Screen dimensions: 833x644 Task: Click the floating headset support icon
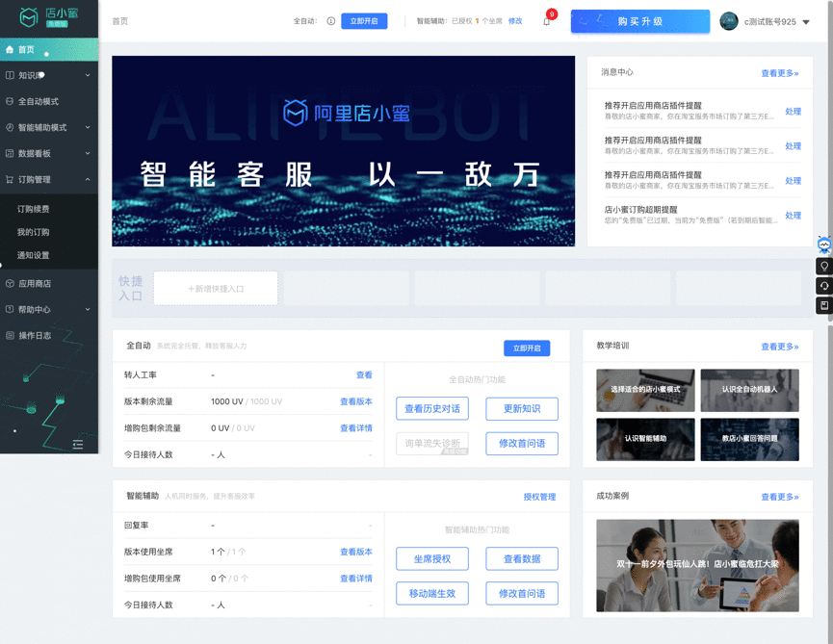[x=824, y=286]
